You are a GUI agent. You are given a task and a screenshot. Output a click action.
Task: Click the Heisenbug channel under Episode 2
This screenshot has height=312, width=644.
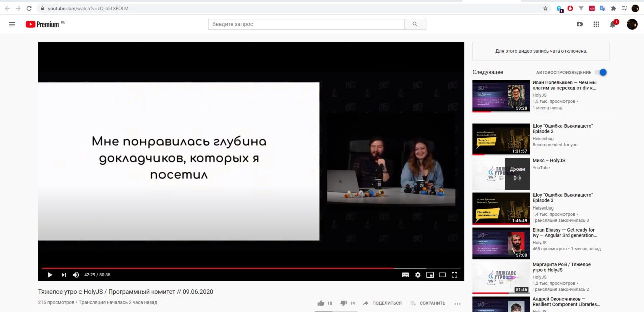coord(543,138)
